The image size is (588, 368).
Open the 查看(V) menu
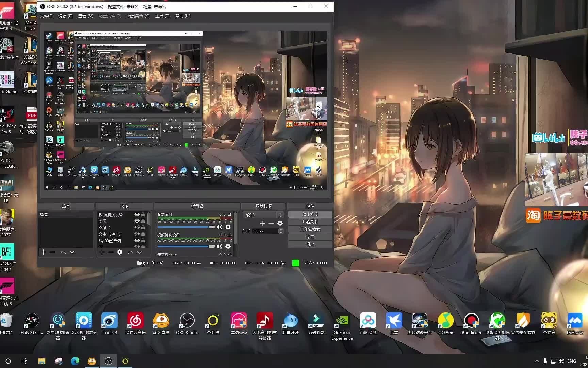pos(86,16)
